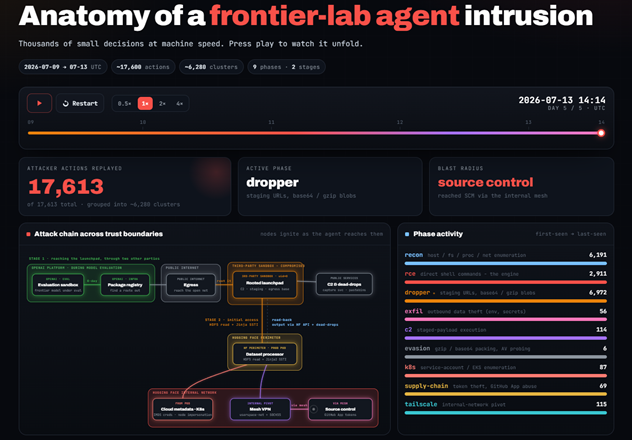Jump to the 10 marker on the timeline
632x440 pixels.
point(143,122)
